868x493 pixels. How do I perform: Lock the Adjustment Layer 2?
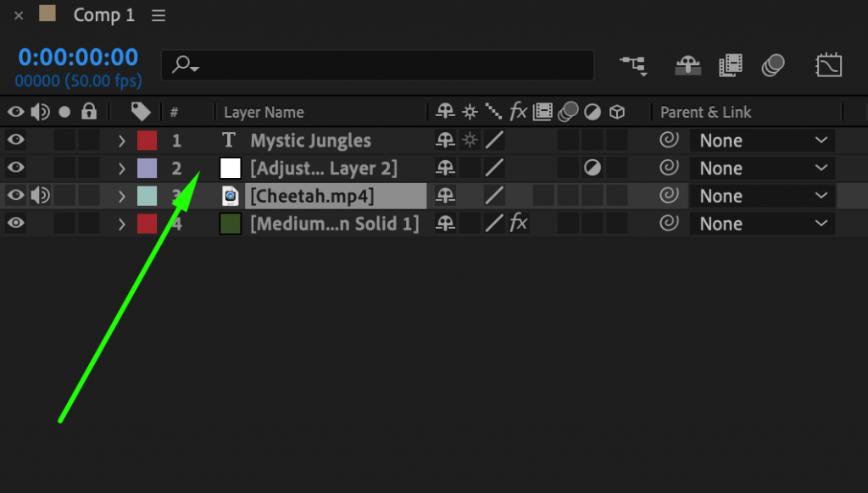pyautogui.click(x=88, y=168)
